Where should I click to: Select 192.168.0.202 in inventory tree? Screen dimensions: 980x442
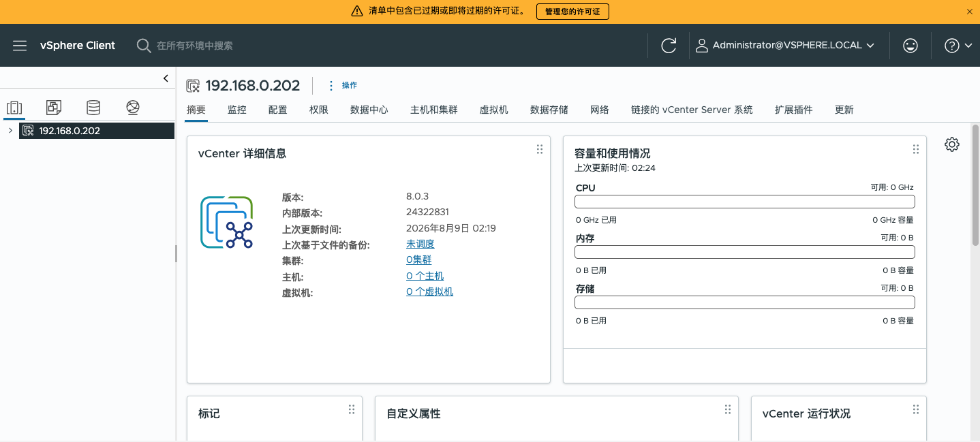(x=97, y=131)
